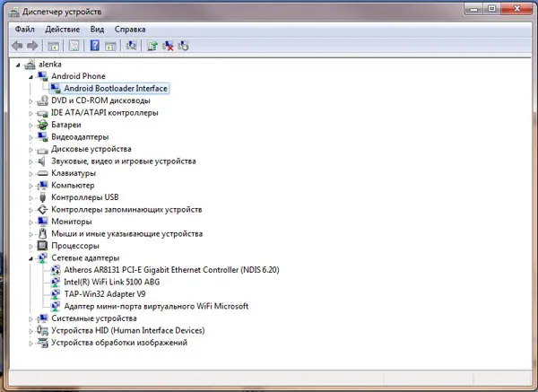Expand the Мониторы node

(30, 222)
